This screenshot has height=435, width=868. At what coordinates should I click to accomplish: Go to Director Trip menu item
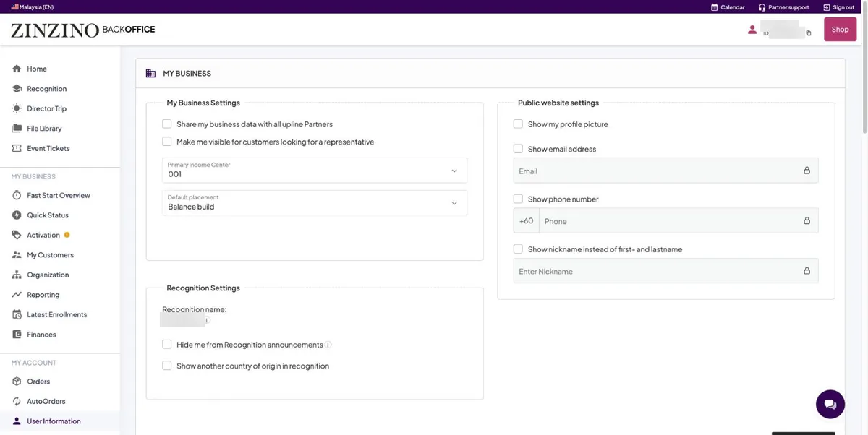(46, 108)
